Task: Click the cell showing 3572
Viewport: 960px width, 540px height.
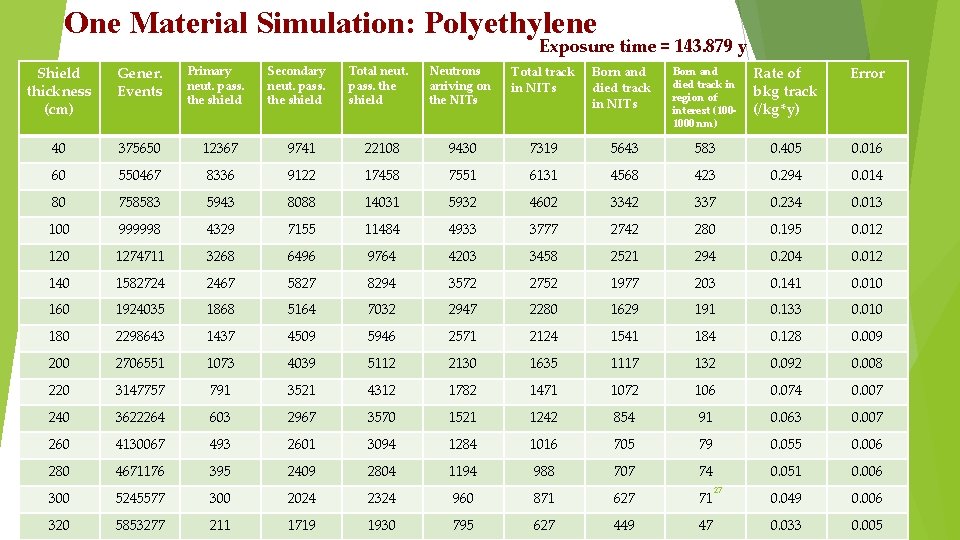Action: point(463,283)
